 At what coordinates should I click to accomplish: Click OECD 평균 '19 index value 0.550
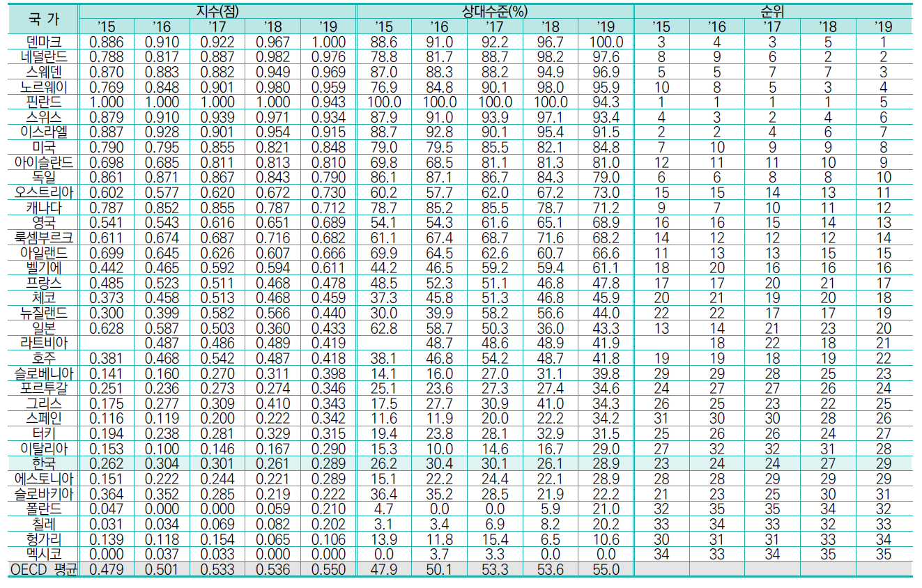coord(329,568)
